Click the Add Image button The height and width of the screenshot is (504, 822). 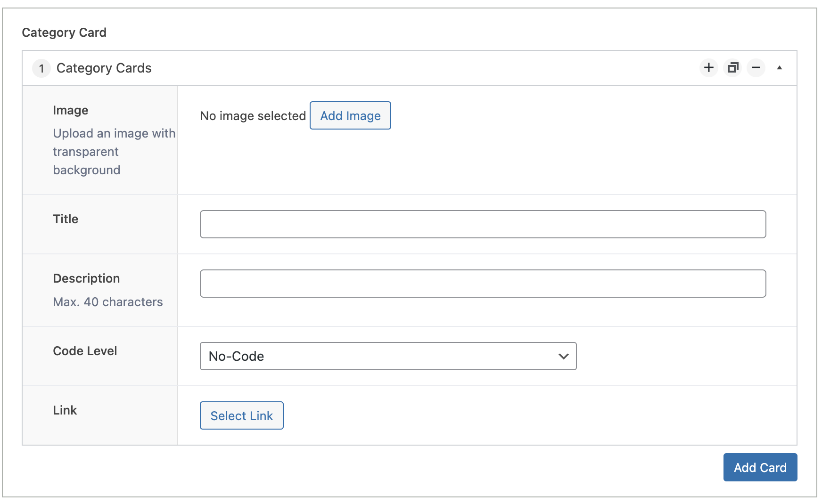pos(350,115)
